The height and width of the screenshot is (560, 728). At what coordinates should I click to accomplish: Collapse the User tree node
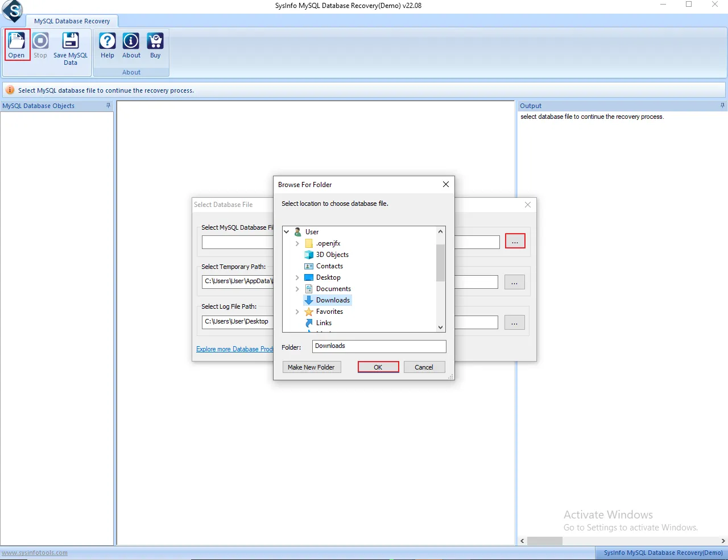(287, 232)
